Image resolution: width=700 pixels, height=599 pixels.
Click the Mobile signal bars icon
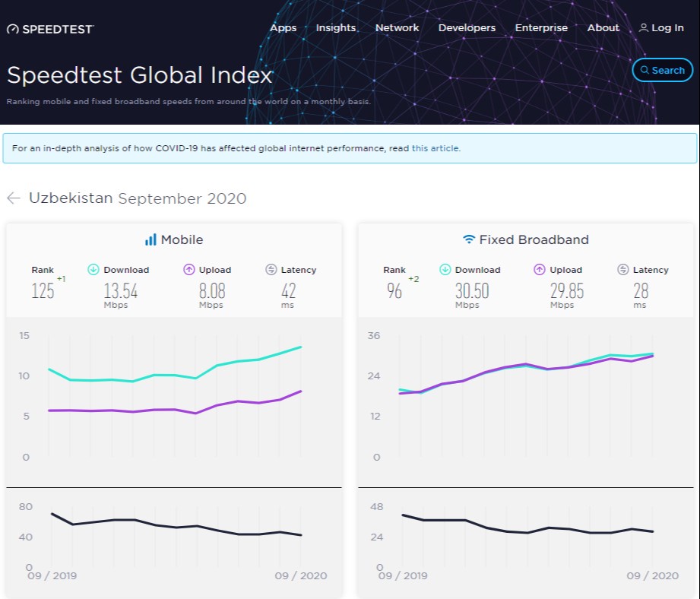[x=150, y=239]
